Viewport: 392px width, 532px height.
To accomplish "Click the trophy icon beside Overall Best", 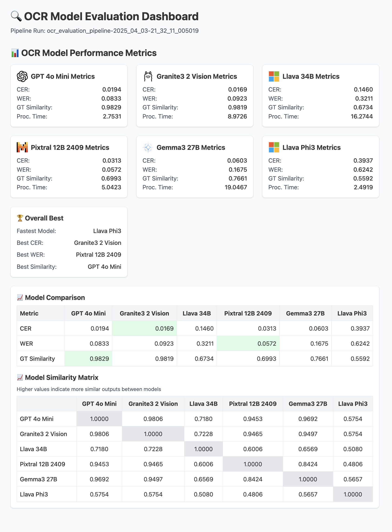I will 20,218.
